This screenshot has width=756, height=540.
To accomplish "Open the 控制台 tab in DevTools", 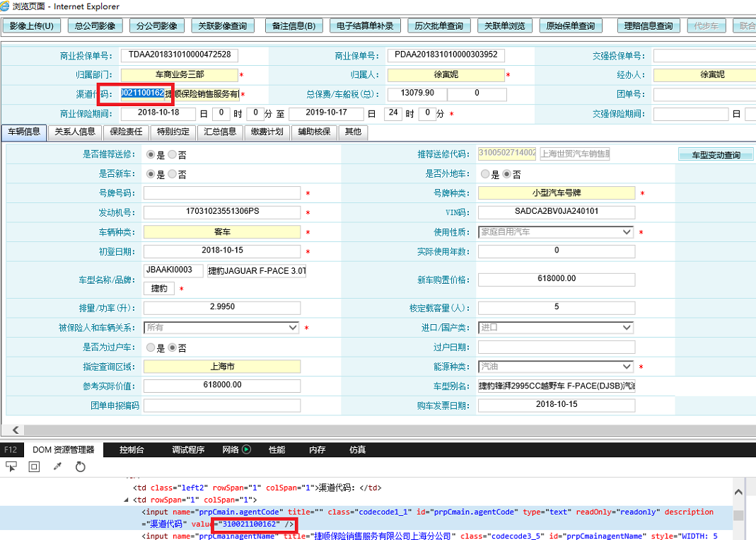I will (x=132, y=449).
